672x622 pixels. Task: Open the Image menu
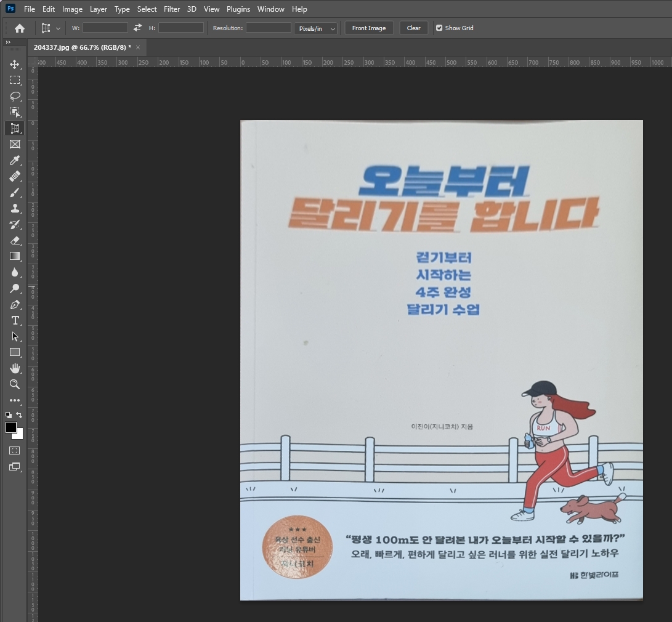72,9
